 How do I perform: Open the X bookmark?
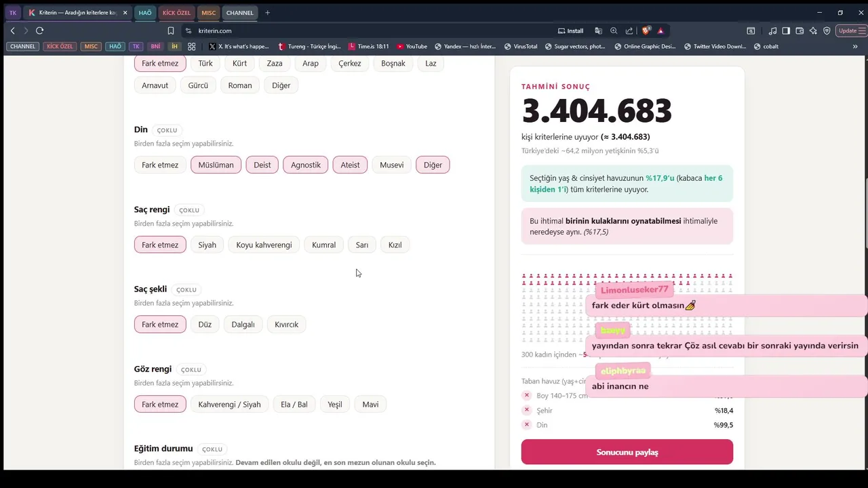pyautogui.click(x=239, y=47)
